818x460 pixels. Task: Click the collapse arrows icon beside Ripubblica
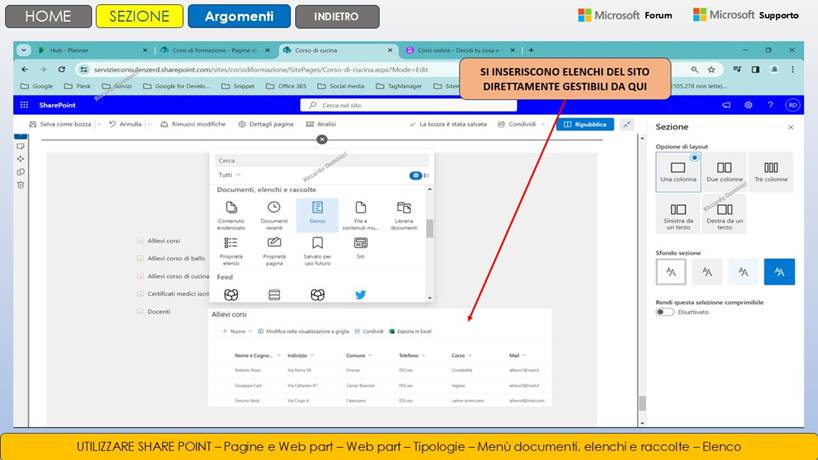pos(627,124)
